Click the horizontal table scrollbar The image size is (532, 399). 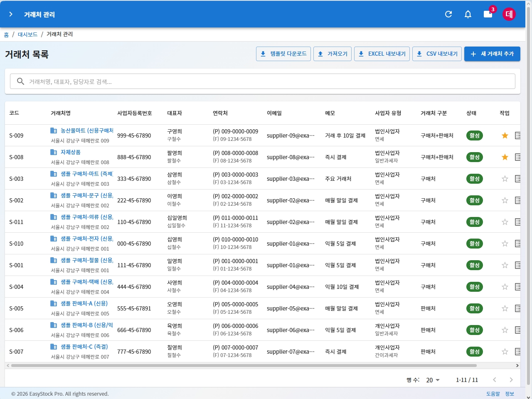244,366
